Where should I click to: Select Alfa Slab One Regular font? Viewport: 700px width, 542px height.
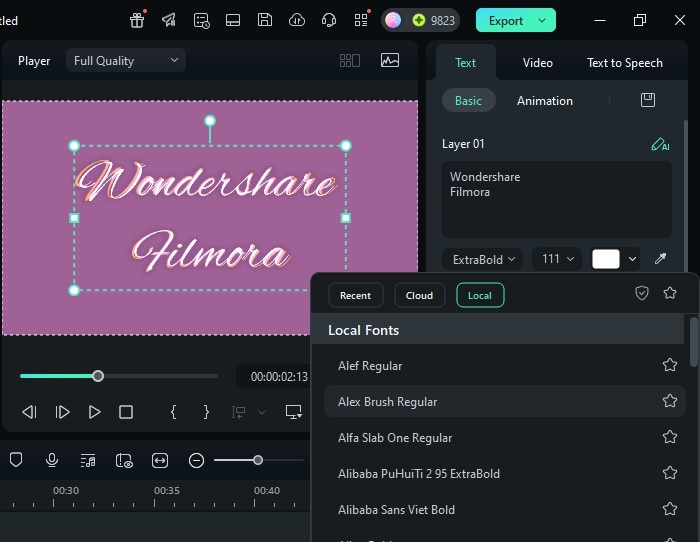(504, 437)
